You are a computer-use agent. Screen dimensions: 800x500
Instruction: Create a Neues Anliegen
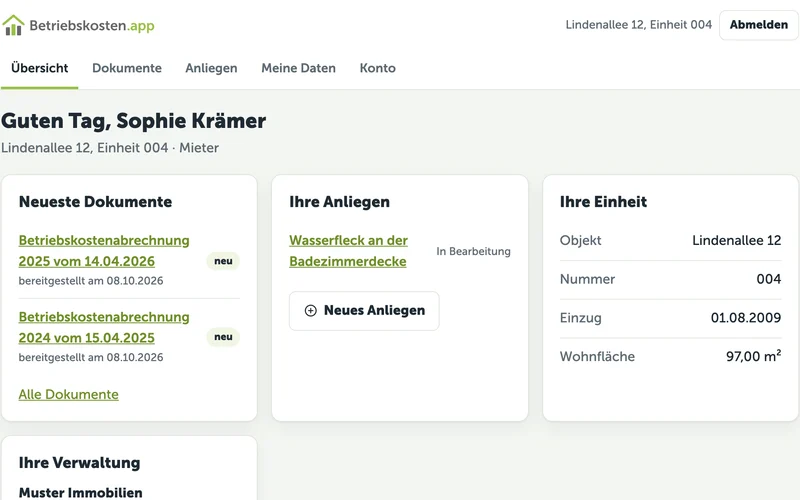click(x=364, y=311)
